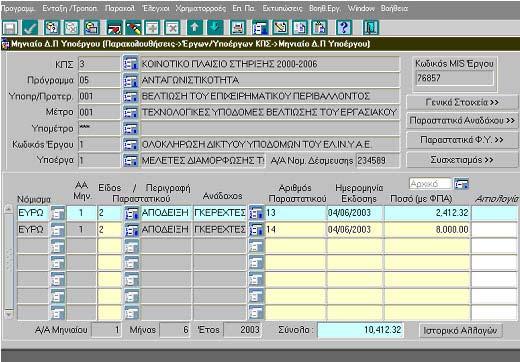520x362 pixels.
Task: Click the document number cell 14
Action: pyautogui.click(x=295, y=229)
